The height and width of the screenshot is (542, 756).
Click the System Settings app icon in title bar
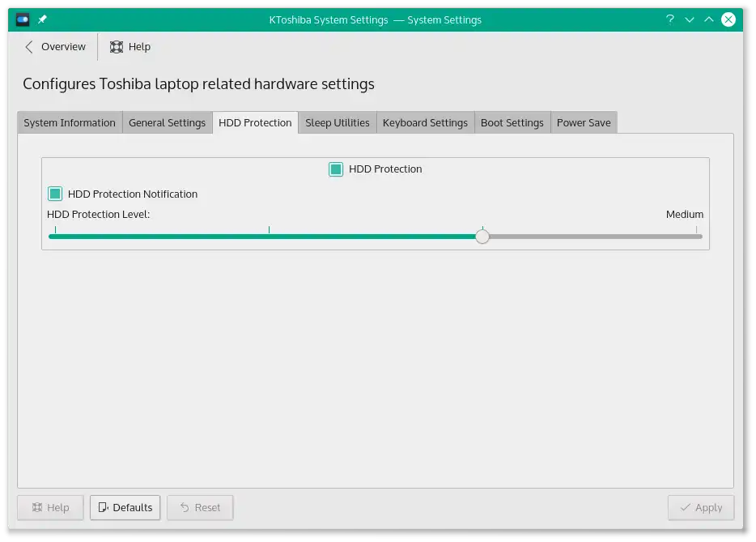23,19
